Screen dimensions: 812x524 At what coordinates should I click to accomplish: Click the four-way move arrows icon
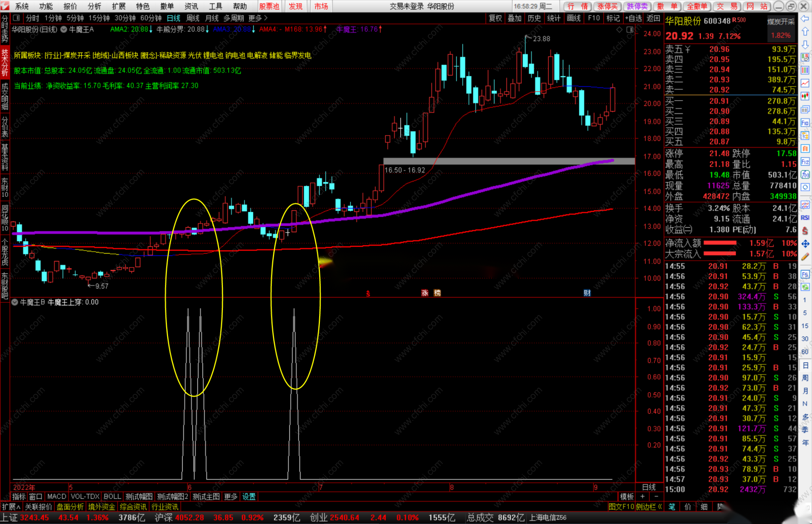[x=805, y=244]
